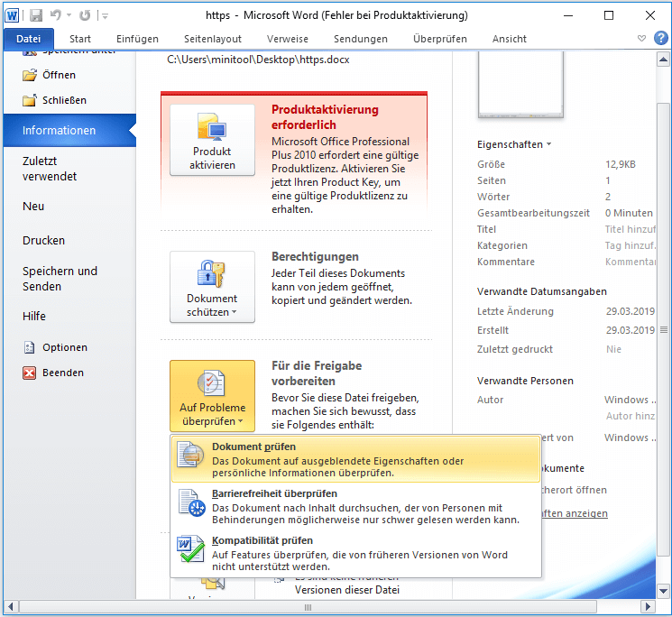Click the Titel hinzufügen field
The width and height of the screenshot is (672, 617).
[x=630, y=229]
